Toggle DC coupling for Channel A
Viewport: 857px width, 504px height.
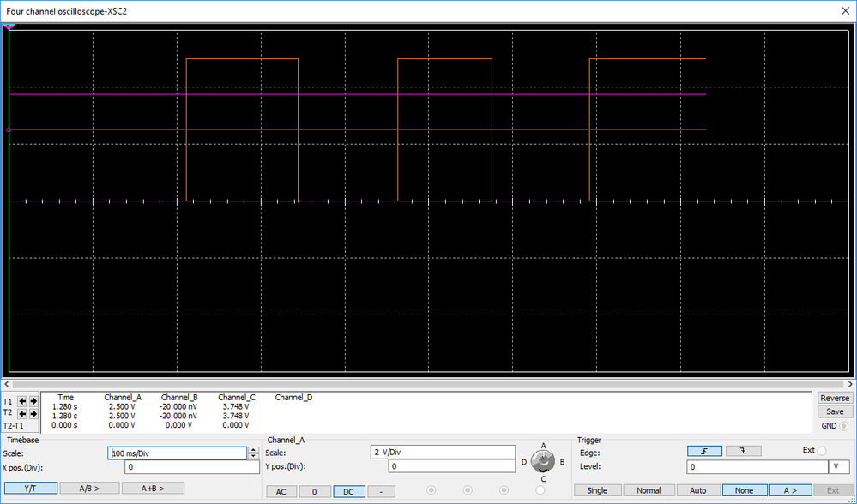pos(348,490)
